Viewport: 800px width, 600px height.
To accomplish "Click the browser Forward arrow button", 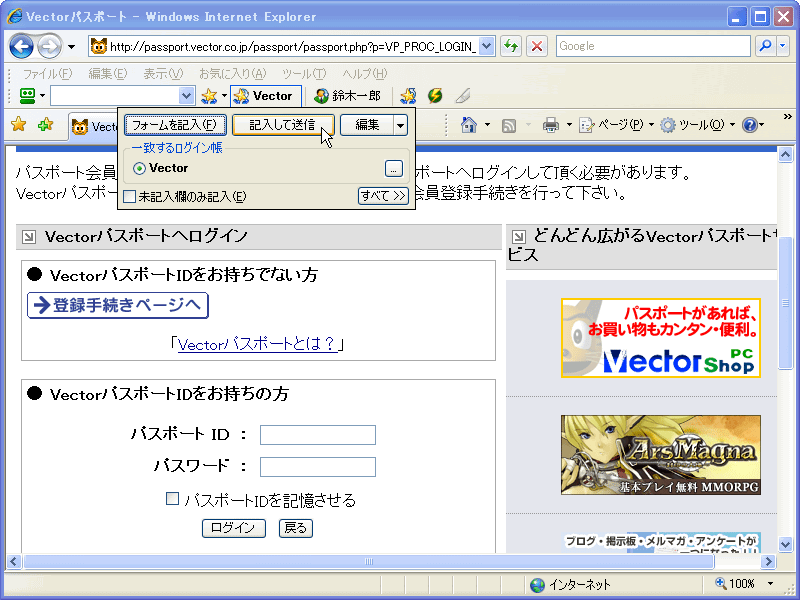I will pos(49,46).
